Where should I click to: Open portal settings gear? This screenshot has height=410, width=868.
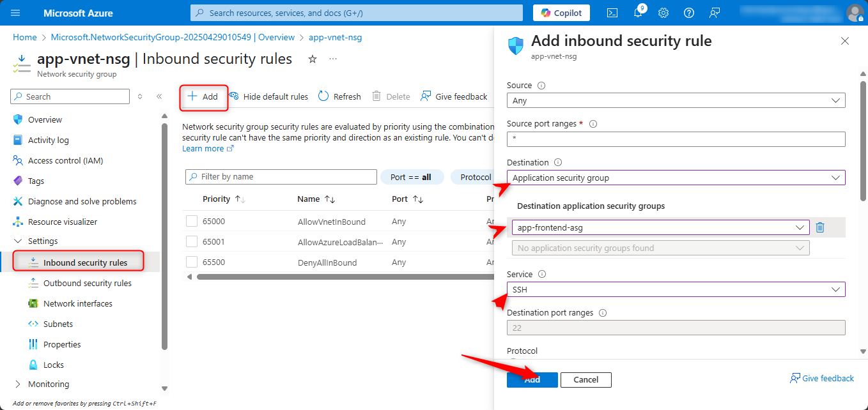tap(663, 13)
